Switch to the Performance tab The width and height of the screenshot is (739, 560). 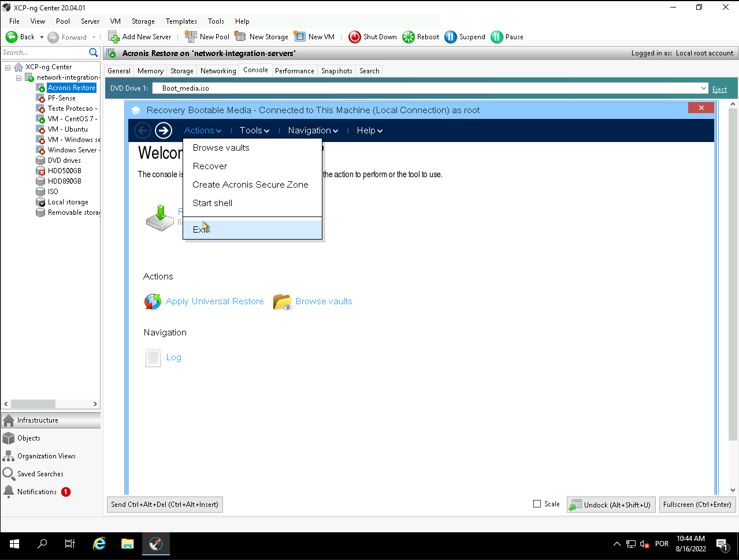click(x=295, y=71)
